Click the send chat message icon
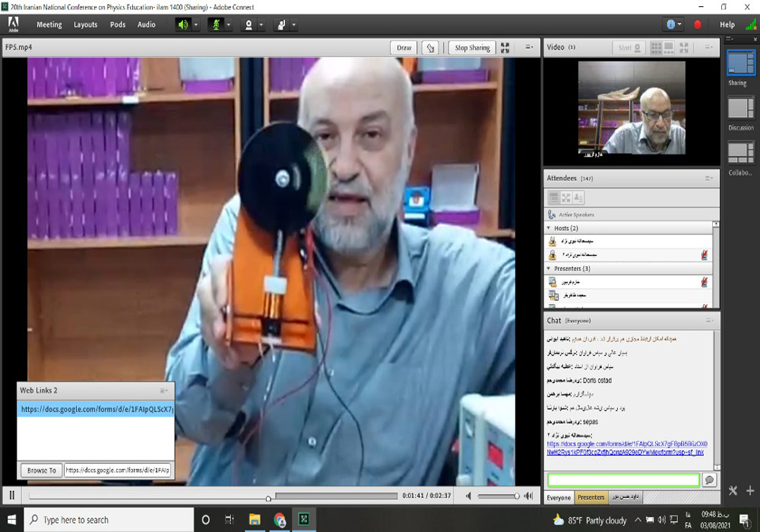 coord(709,480)
